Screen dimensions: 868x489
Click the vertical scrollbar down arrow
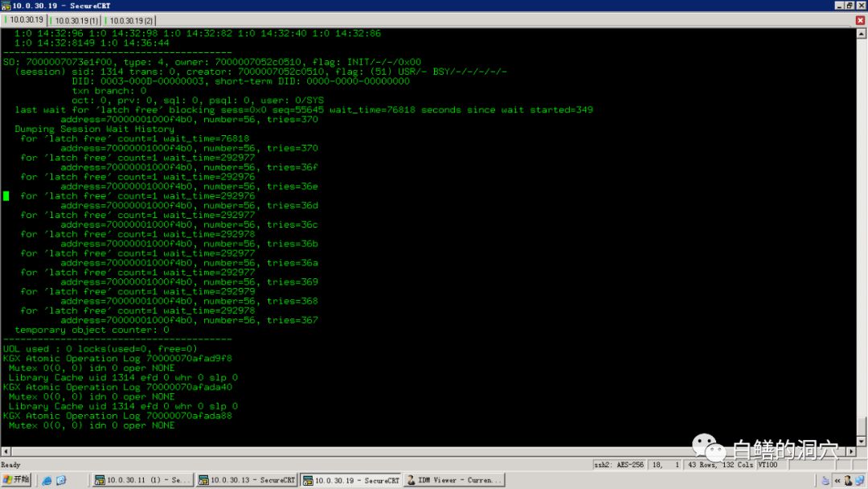tap(862, 442)
